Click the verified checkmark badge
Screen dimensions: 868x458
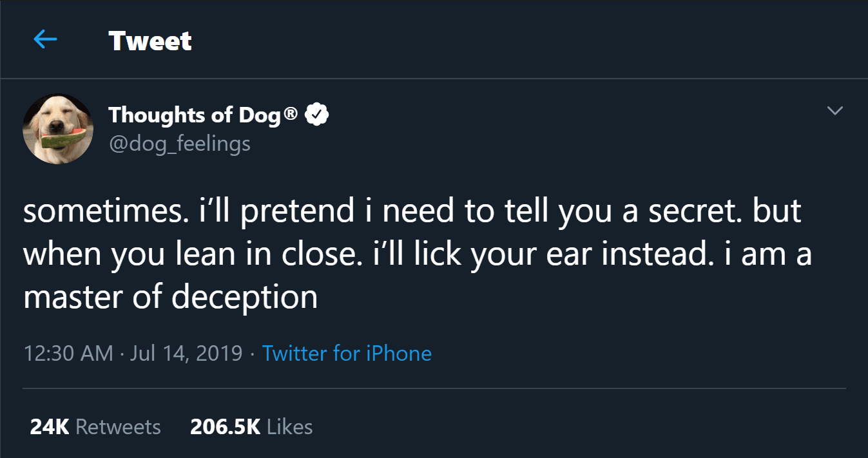click(317, 115)
